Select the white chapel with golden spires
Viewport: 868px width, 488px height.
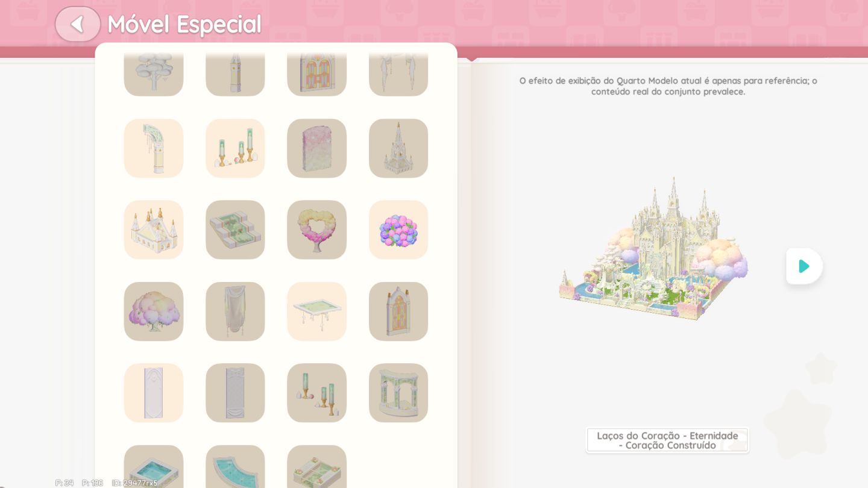click(154, 230)
